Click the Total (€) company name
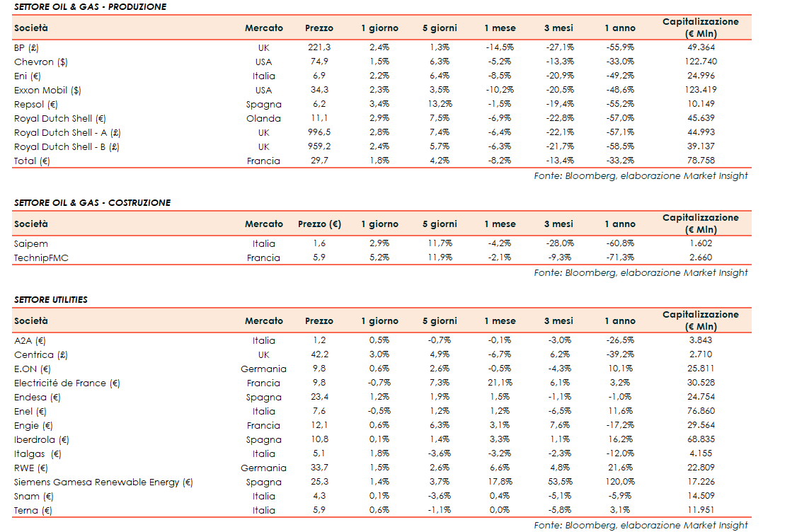797x532 pixels. [32, 161]
